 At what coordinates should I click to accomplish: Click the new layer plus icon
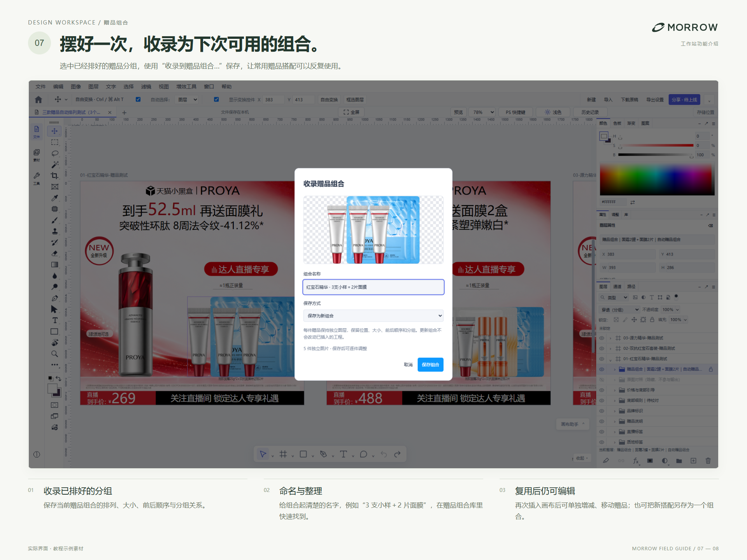(x=693, y=460)
